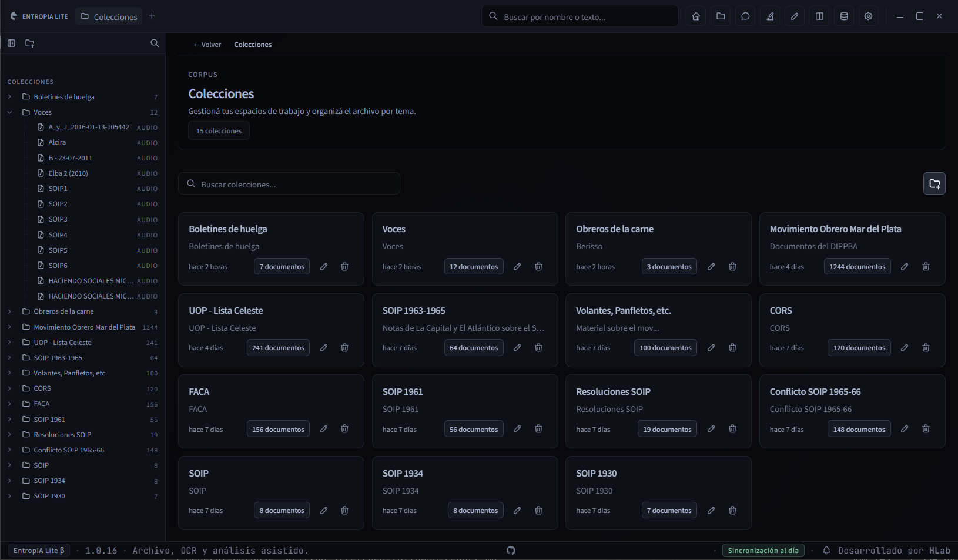Open the settings gear icon

pos(868,16)
